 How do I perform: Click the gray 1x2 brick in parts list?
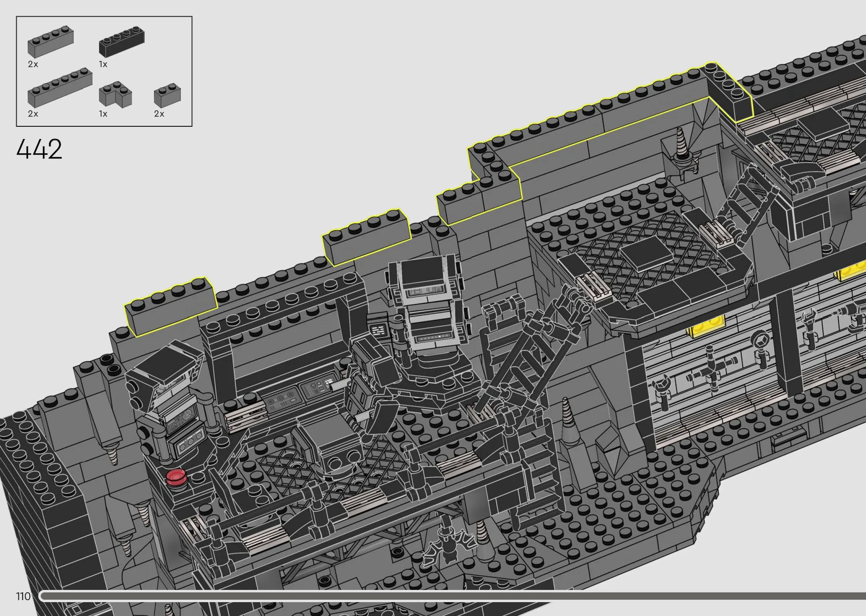167,96
